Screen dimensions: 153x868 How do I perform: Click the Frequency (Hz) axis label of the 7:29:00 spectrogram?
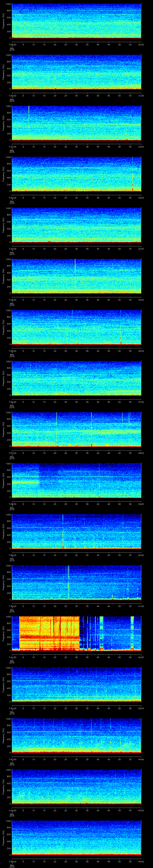(x=4, y=21)
